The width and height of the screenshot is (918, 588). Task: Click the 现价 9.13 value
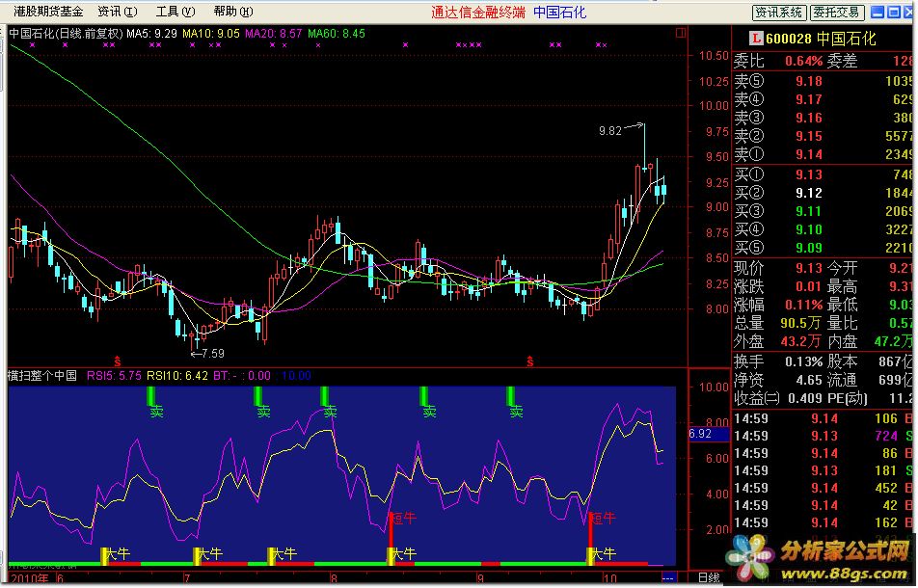pyautogui.click(x=808, y=269)
